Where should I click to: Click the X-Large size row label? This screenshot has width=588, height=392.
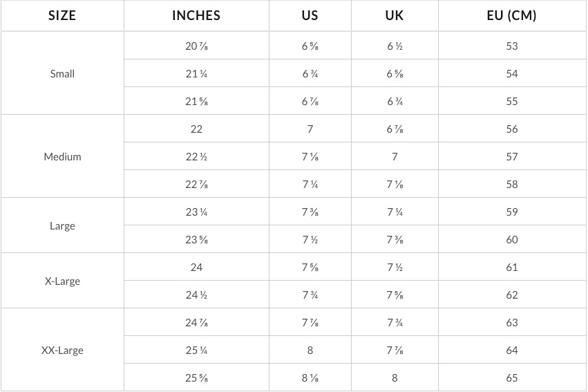(62, 281)
